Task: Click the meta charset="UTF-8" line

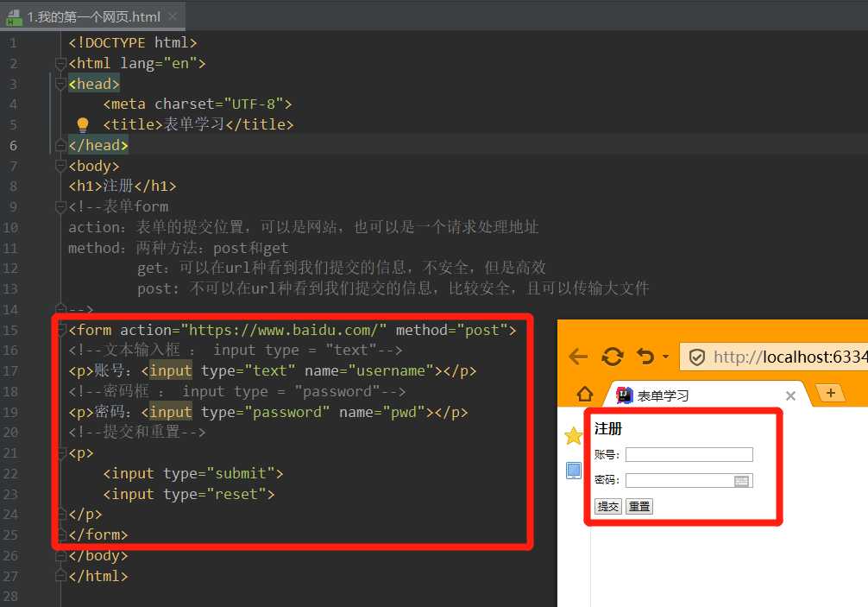Action: [198, 104]
